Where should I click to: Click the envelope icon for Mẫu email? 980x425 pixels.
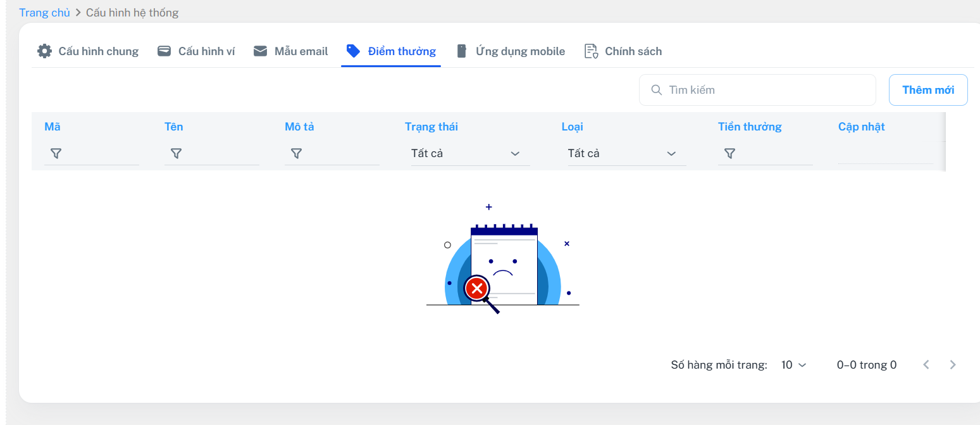click(260, 51)
